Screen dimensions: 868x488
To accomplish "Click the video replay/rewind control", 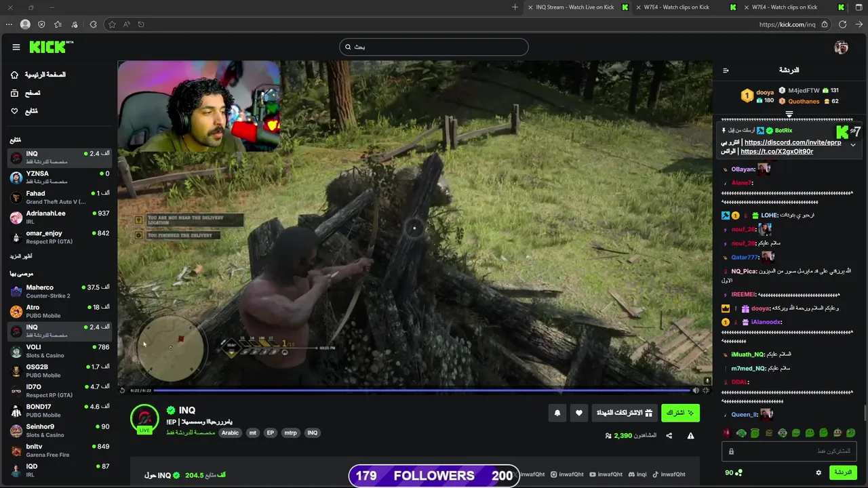I will [x=123, y=390].
